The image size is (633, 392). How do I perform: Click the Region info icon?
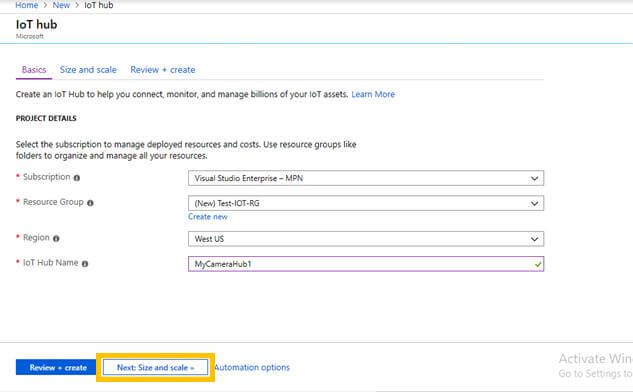point(56,239)
